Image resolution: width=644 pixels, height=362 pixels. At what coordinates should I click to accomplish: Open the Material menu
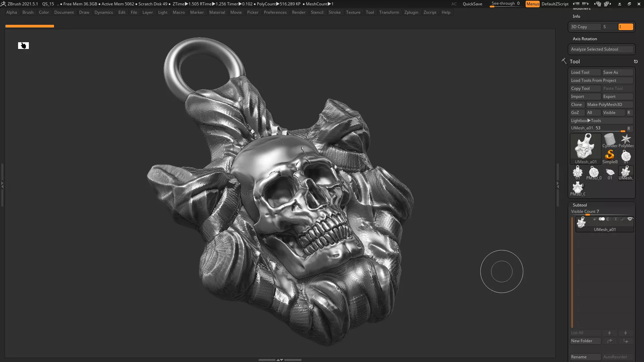(x=217, y=12)
